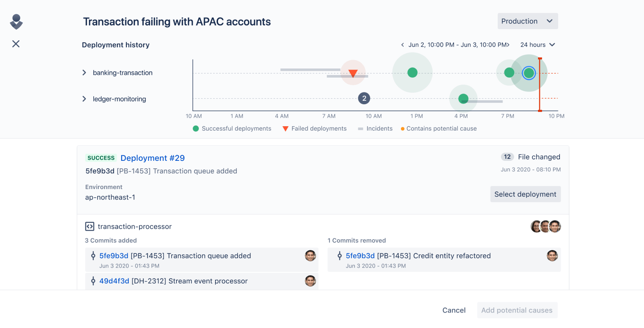Image resolution: width=644 pixels, height=328 pixels.
Task: Click the highlighted deployment dot near 10 PM
Action: tap(529, 73)
